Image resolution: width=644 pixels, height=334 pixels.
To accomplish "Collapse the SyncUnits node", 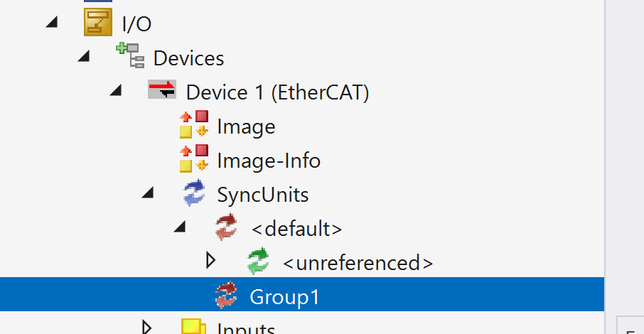I will point(148,194).
